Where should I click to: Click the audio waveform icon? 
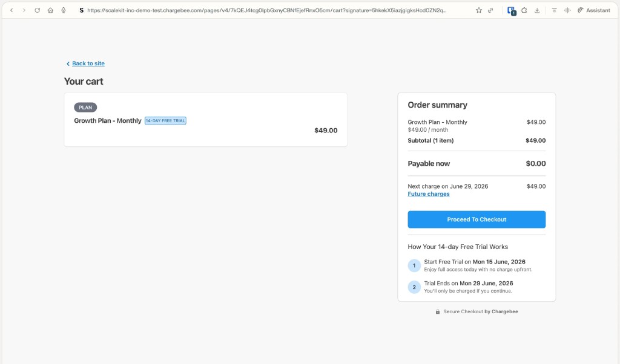[567, 10]
